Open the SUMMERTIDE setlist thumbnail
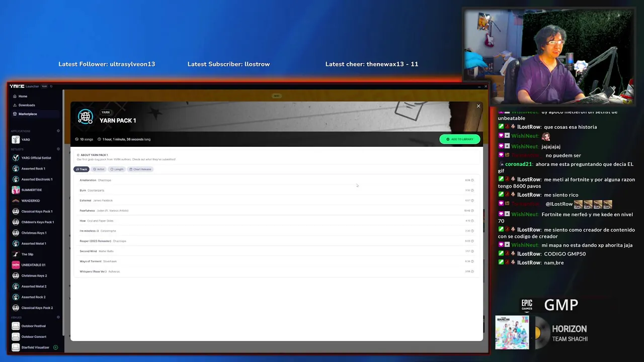 16,190
